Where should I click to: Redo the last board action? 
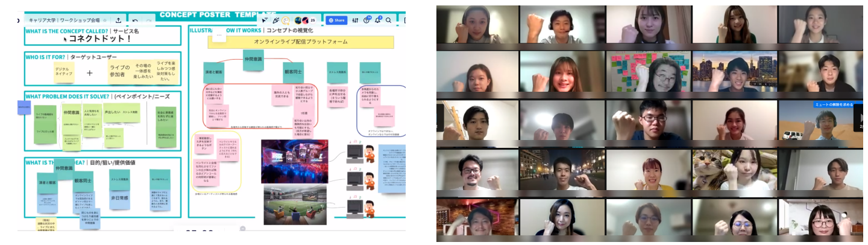coord(149,21)
